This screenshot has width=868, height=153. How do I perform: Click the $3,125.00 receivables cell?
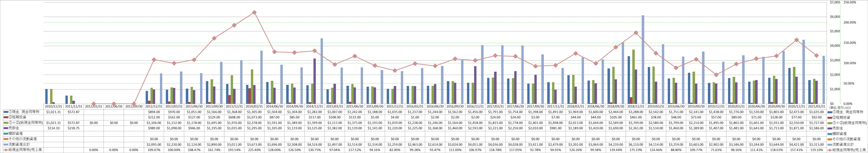[314, 128]
